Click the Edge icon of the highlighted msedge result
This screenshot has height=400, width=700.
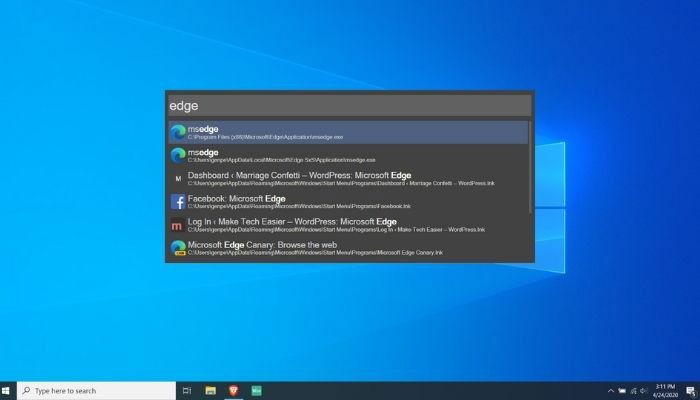[x=178, y=132]
